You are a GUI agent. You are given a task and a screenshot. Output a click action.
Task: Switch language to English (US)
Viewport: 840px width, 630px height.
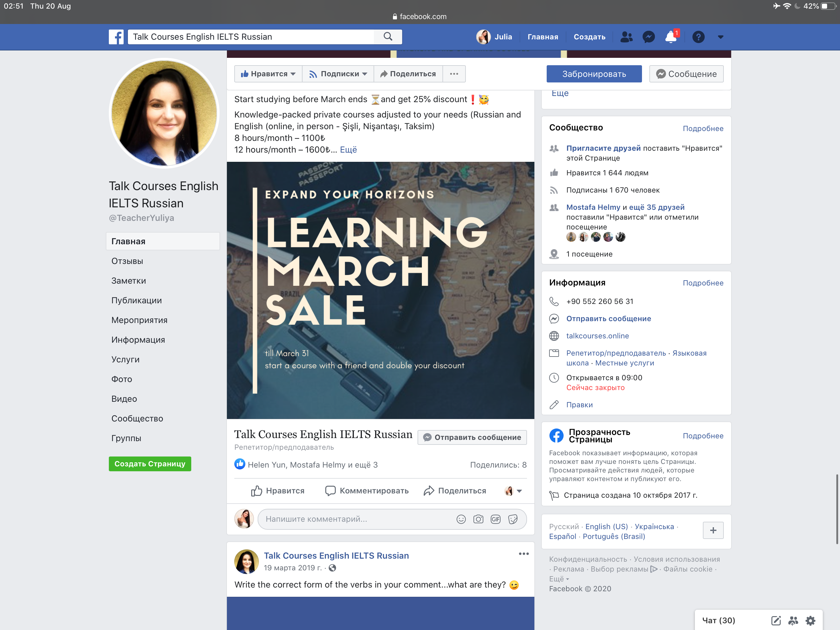click(606, 527)
